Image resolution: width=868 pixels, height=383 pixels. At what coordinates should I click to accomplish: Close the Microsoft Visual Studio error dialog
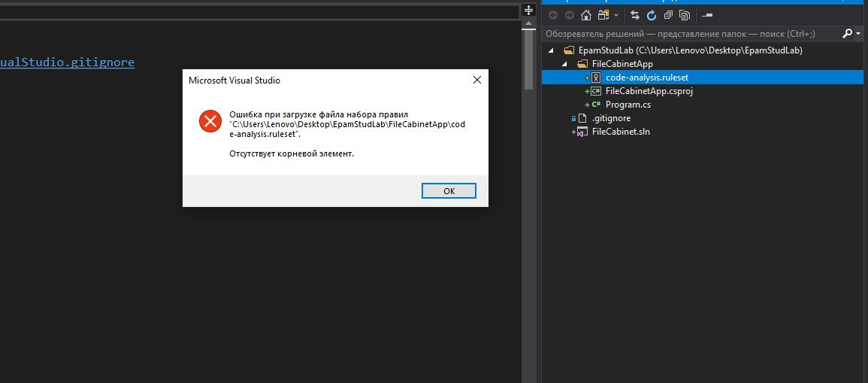(x=476, y=81)
